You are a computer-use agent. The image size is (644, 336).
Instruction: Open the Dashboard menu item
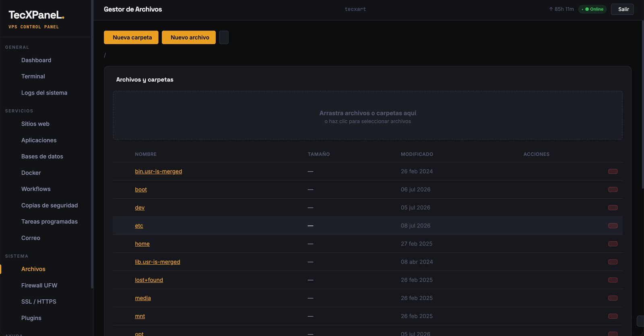coord(36,60)
